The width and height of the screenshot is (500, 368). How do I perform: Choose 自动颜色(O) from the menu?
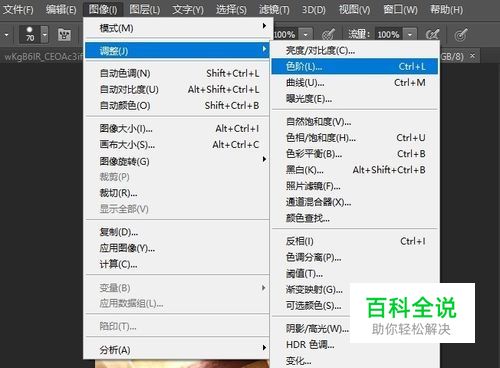[177, 105]
